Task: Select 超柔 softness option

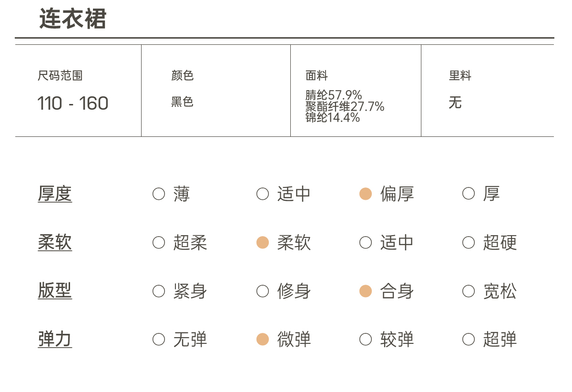Action: click(x=159, y=243)
